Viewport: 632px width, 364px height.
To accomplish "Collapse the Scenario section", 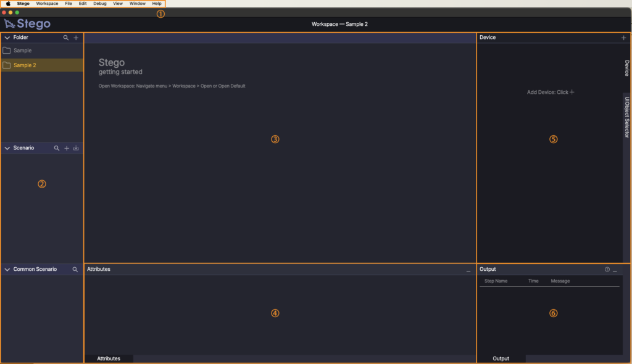I will pos(7,148).
